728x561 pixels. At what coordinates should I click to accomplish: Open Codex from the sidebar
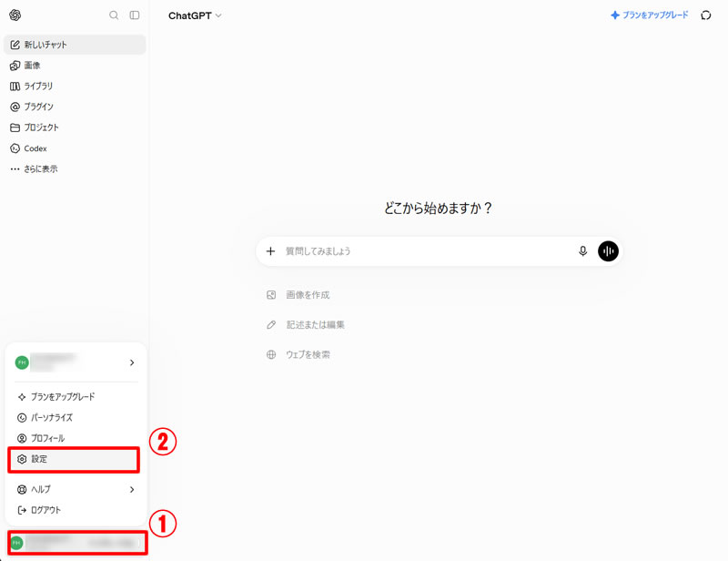click(75, 148)
